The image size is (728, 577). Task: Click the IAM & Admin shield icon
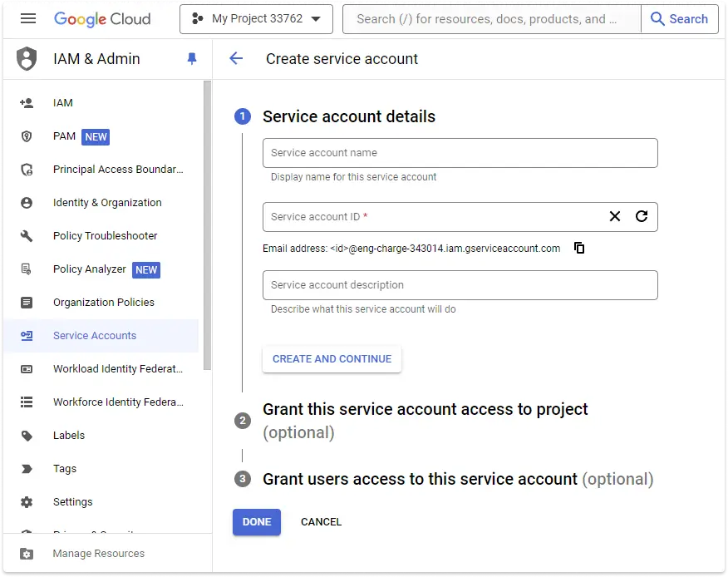click(x=27, y=59)
